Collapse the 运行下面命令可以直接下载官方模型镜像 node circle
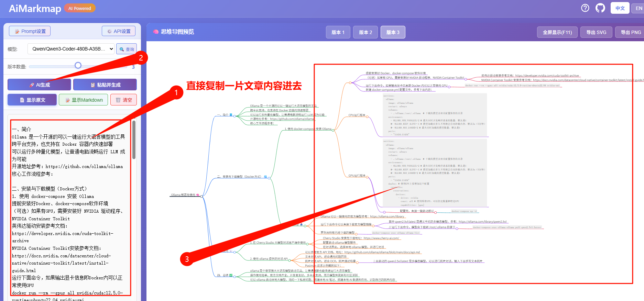644x301 pixels. (373, 226)
